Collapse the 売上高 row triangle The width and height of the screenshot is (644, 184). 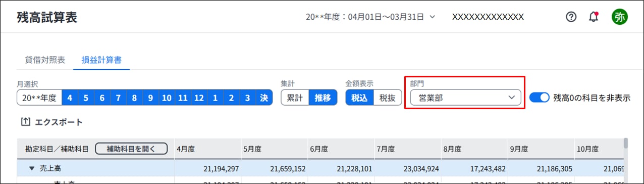coord(32,168)
